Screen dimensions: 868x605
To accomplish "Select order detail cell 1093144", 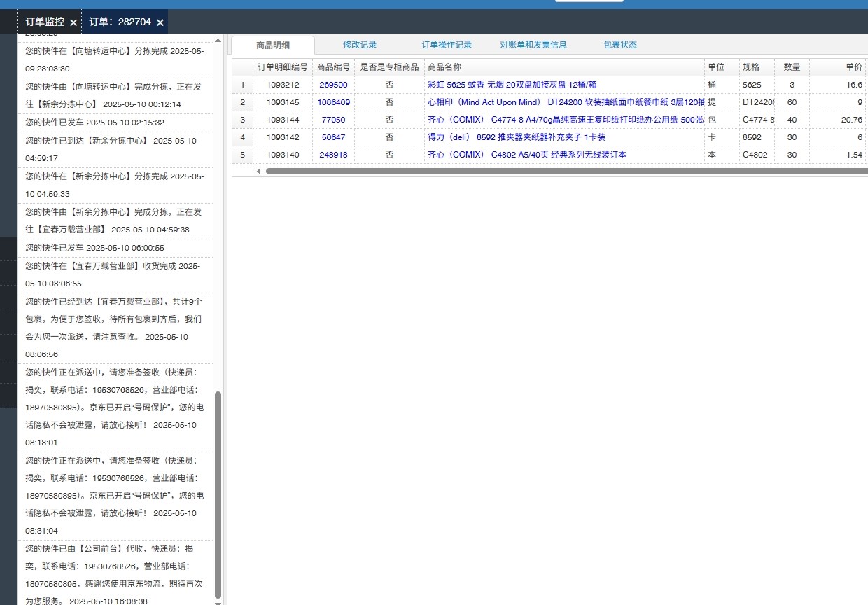I will [283, 120].
